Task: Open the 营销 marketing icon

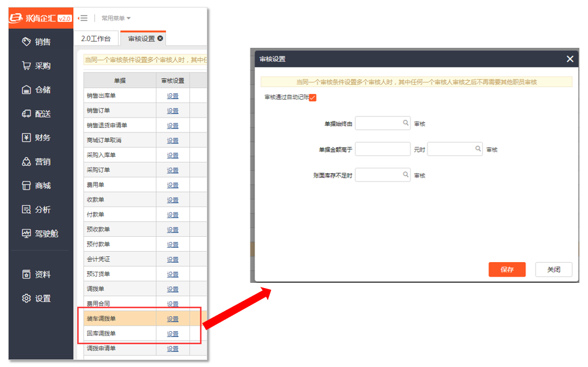Action: pos(26,162)
